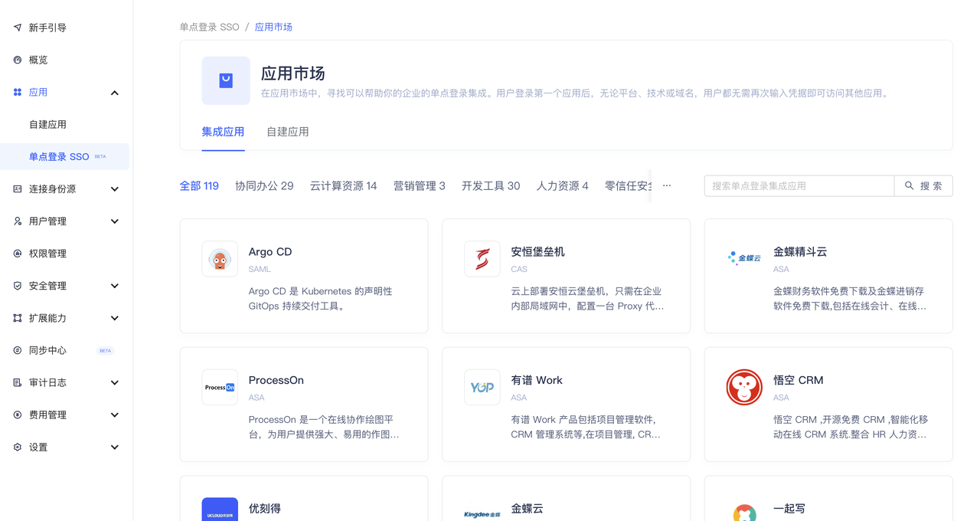Screen dimensions: 980x521
Task: Collapse the 应用 sidebar section
Action: coord(114,92)
